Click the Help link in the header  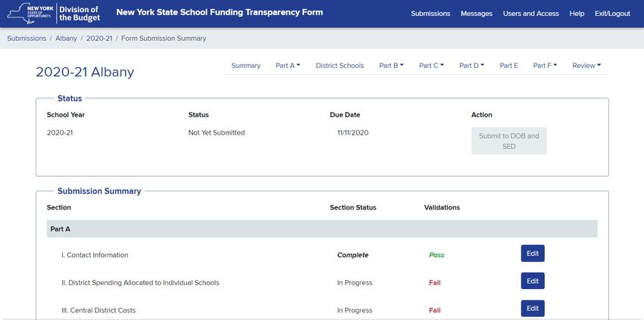click(577, 14)
